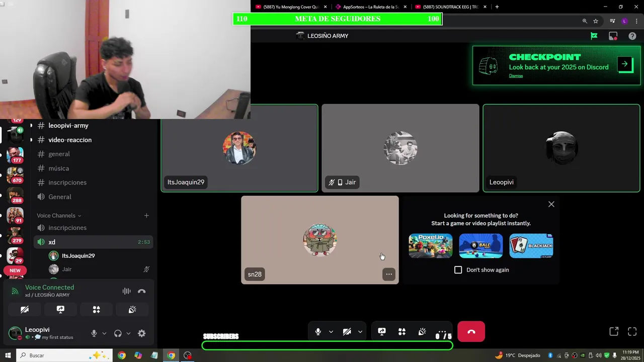
Task: Open soundboard from the call control bar
Action: click(x=422, y=332)
